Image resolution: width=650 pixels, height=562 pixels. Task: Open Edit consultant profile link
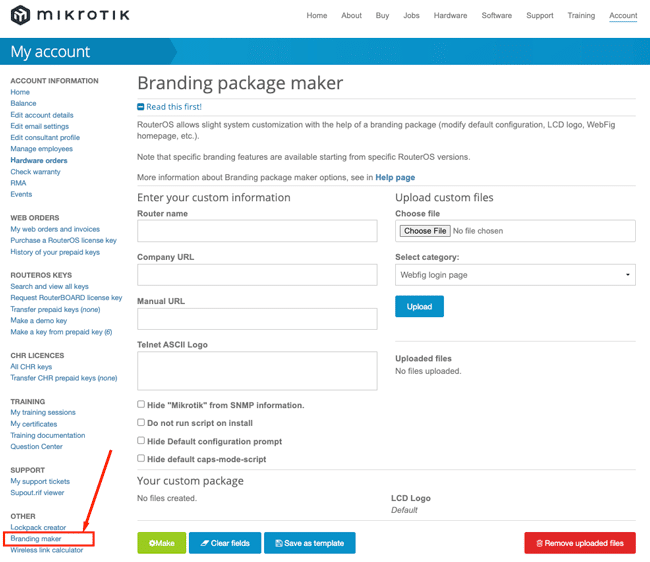[x=45, y=137]
